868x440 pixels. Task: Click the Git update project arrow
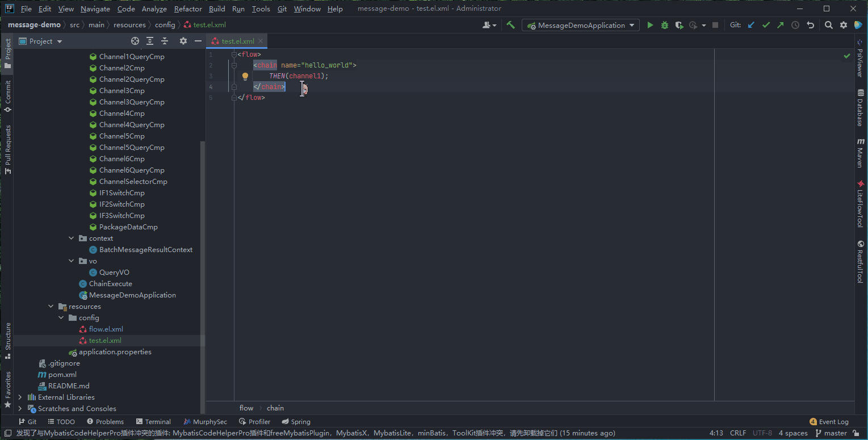[752, 25]
